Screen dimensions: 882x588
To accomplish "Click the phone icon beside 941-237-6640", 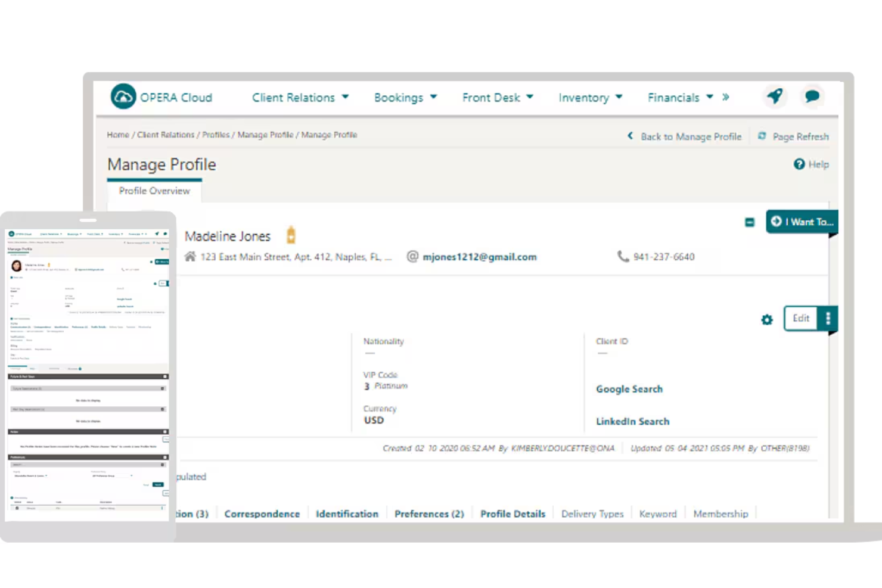I will coord(623,256).
